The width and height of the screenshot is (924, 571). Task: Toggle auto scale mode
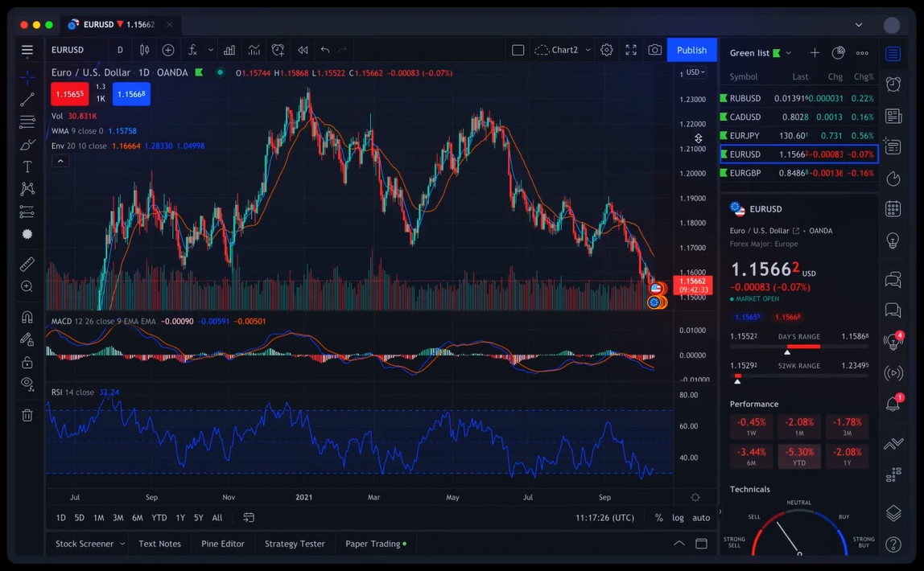pos(701,518)
